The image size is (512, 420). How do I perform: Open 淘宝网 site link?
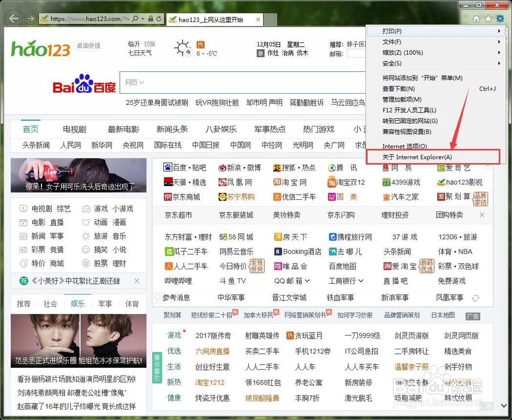point(290,182)
